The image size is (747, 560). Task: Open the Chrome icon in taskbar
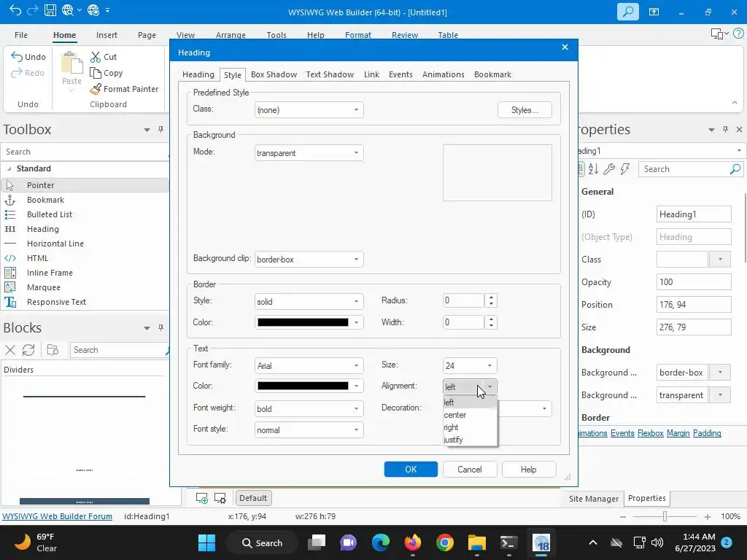(444, 542)
